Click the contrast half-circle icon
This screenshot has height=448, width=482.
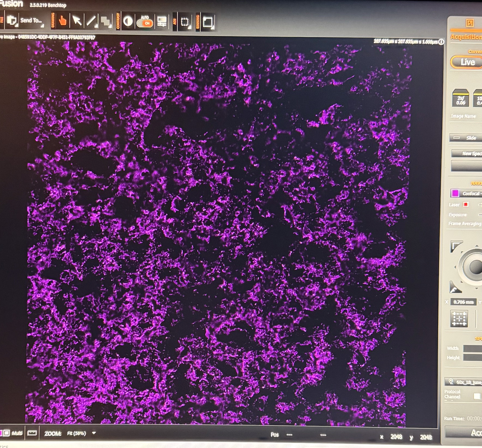(x=128, y=22)
